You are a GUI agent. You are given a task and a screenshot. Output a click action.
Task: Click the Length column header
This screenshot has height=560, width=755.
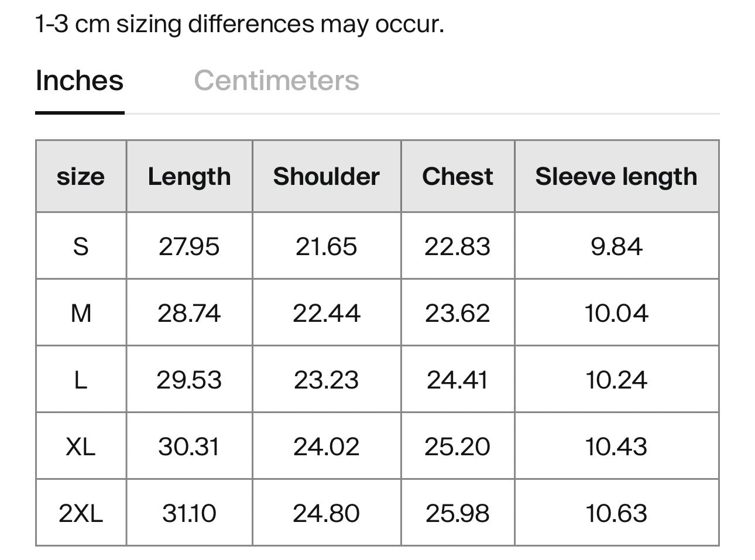(189, 176)
